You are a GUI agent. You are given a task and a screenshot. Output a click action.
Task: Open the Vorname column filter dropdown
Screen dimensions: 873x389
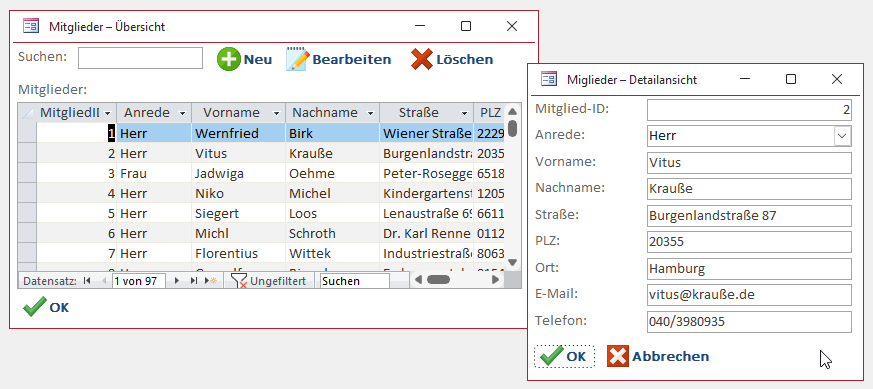[x=276, y=113]
